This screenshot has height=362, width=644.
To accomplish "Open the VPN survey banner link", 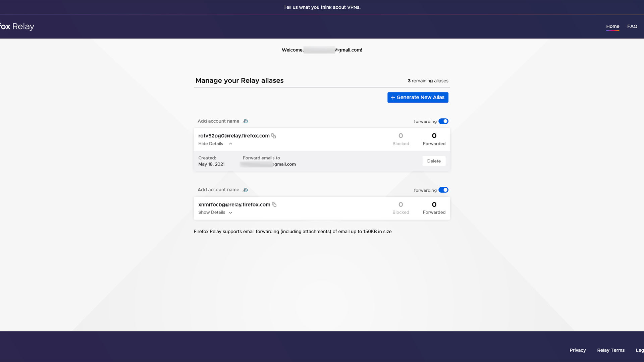I will 322,7.
